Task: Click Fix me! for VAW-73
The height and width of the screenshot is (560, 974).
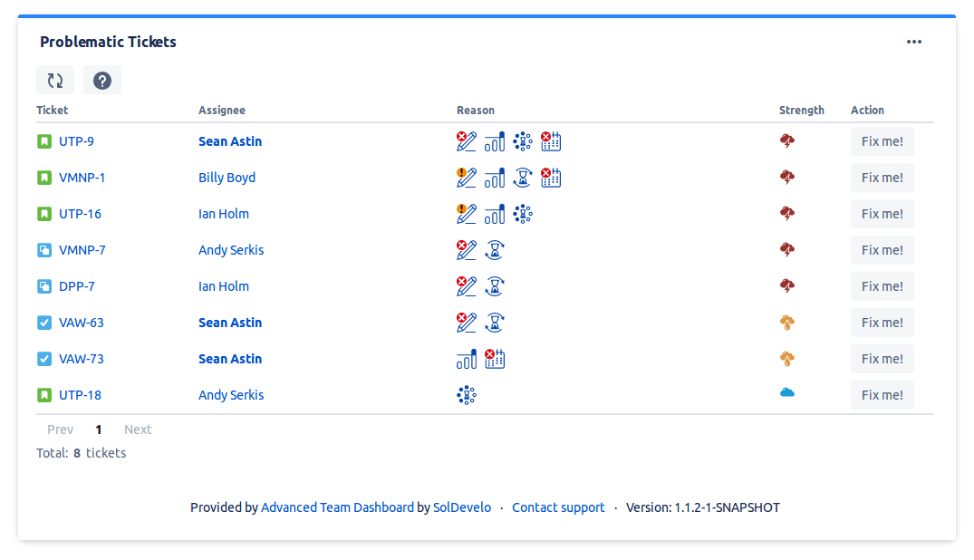Action: (x=882, y=359)
